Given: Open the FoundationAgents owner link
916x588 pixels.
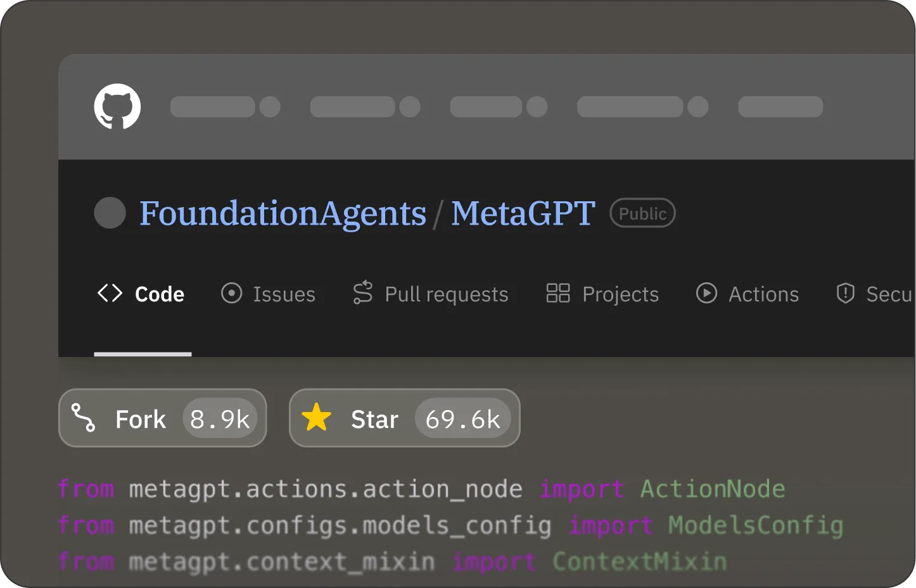Looking at the screenshot, I should 283,213.
